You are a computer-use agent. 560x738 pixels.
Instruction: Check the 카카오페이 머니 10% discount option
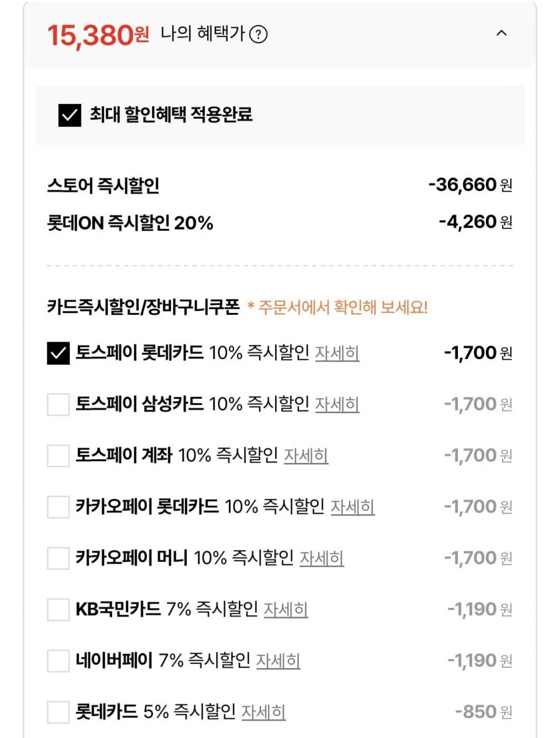pyautogui.click(x=58, y=558)
